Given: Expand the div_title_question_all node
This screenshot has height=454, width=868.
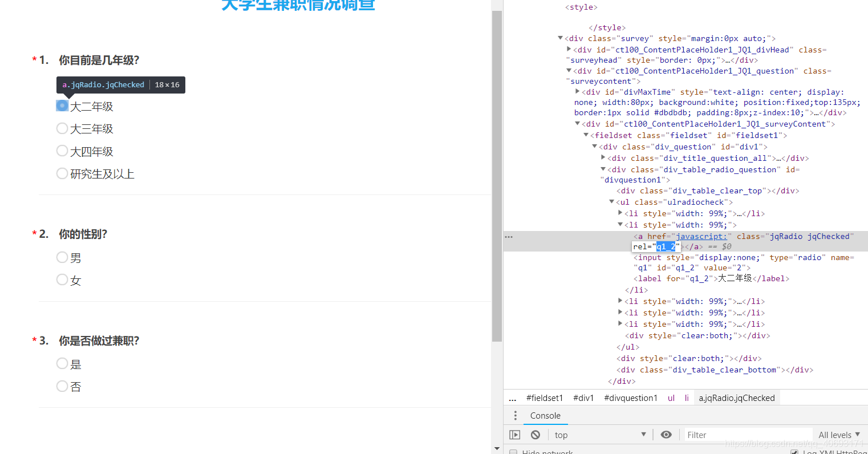Looking at the screenshot, I should point(603,157).
